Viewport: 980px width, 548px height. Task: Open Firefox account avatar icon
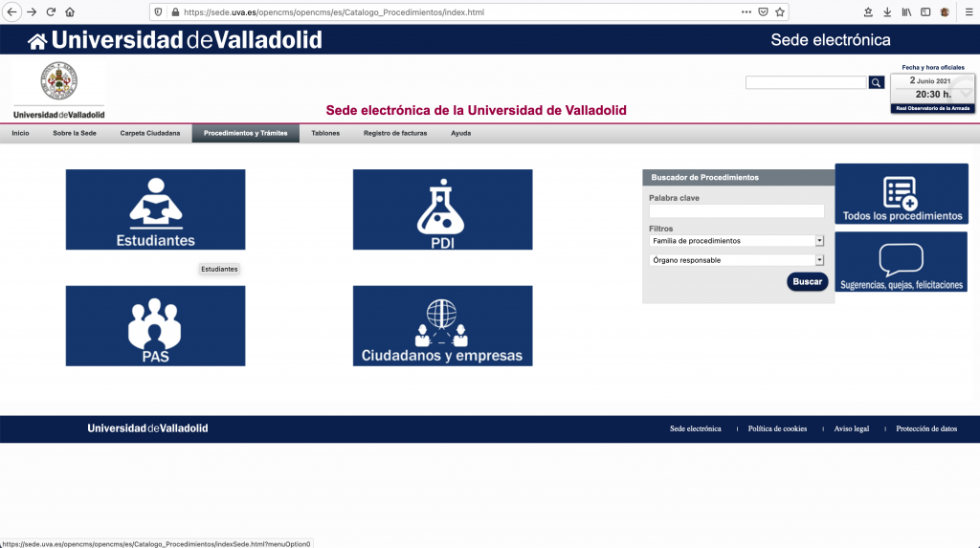pyautogui.click(x=945, y=11)
